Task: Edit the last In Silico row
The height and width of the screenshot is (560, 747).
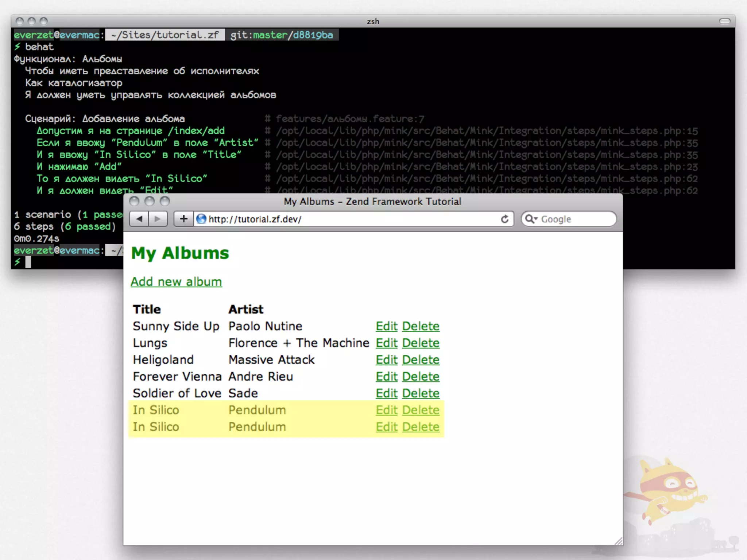Action: point(386,427)
